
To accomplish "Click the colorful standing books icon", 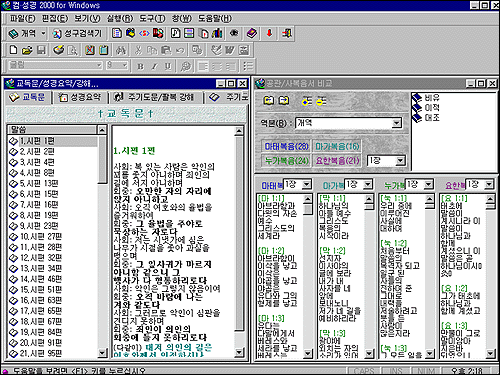I will point(217,33).
